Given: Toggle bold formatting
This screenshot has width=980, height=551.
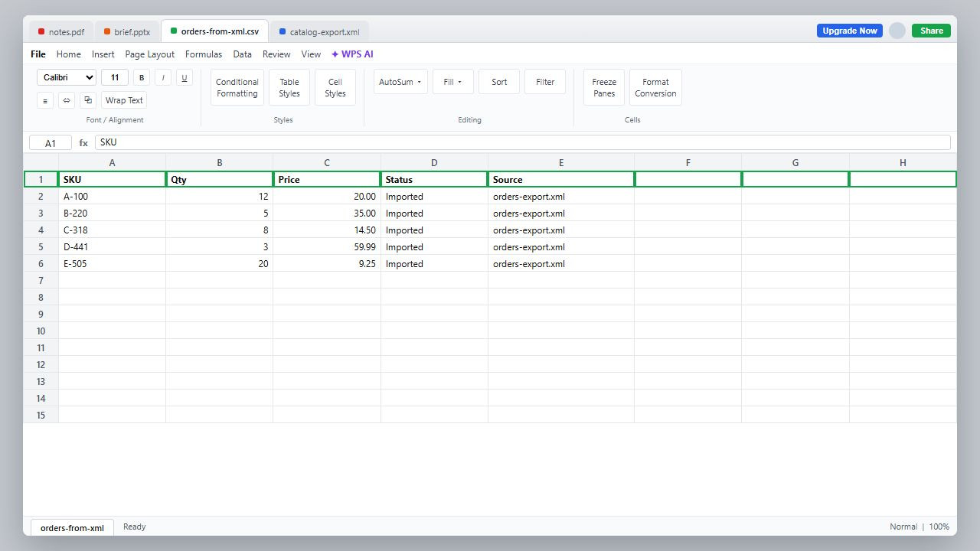Looking at the screenshot, I should pyautogui.click(x=142, y=77).
